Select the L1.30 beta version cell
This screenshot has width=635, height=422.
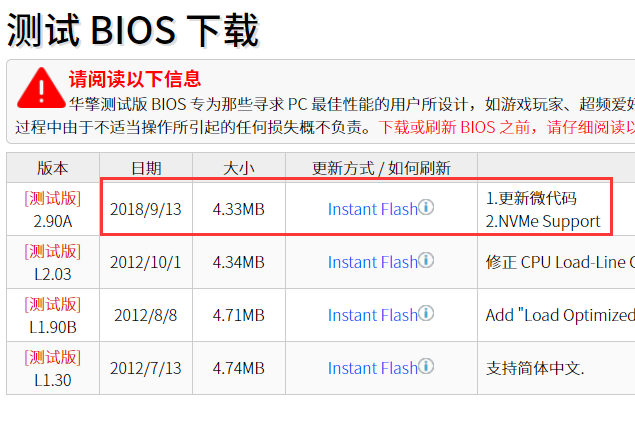(53, 368)
